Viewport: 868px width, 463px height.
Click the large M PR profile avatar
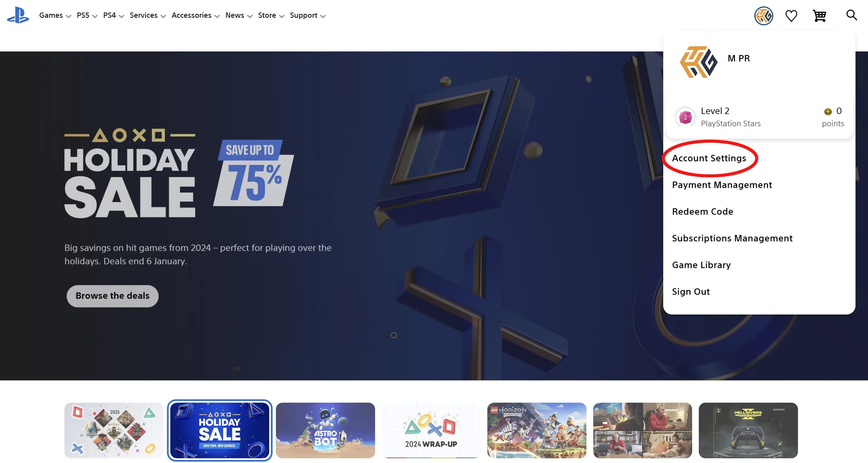pos(699,62)
